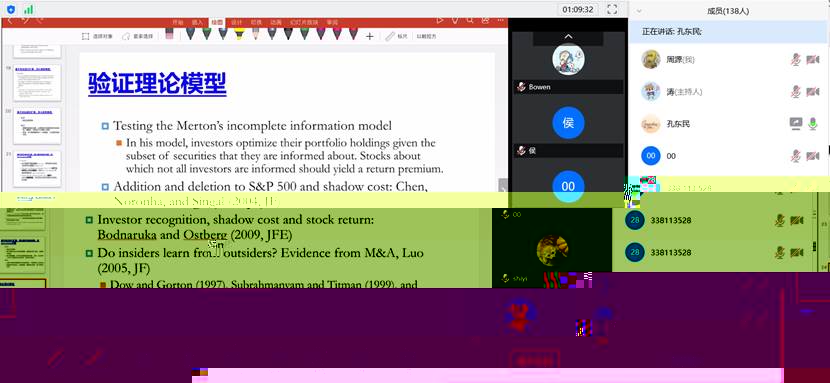Toggle 周濛's muted microphone icon
Screen dimensions: 830x383
point(796,59)
